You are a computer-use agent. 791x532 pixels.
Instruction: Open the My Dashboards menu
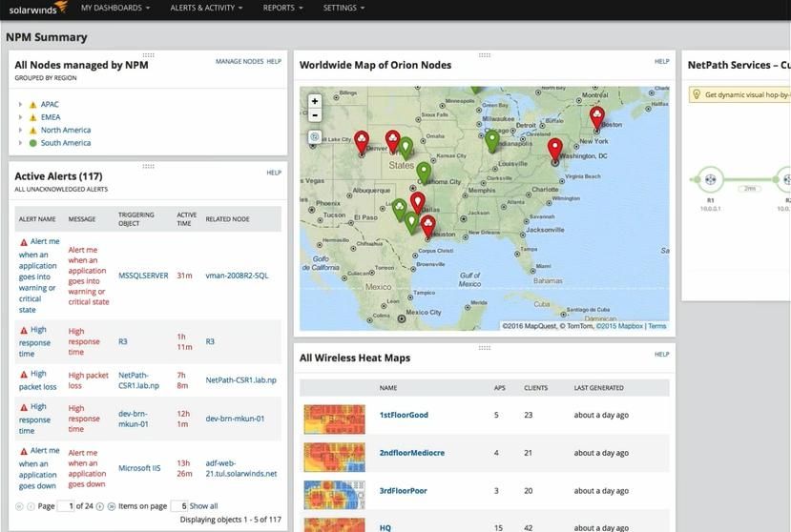(115, 8)
